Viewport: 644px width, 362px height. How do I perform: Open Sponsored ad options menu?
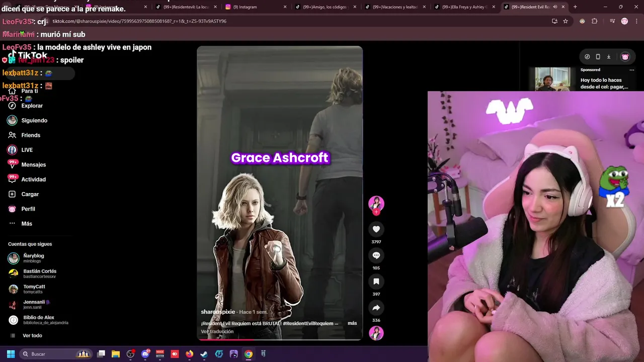pyautogui.click(x=632, y=70)
